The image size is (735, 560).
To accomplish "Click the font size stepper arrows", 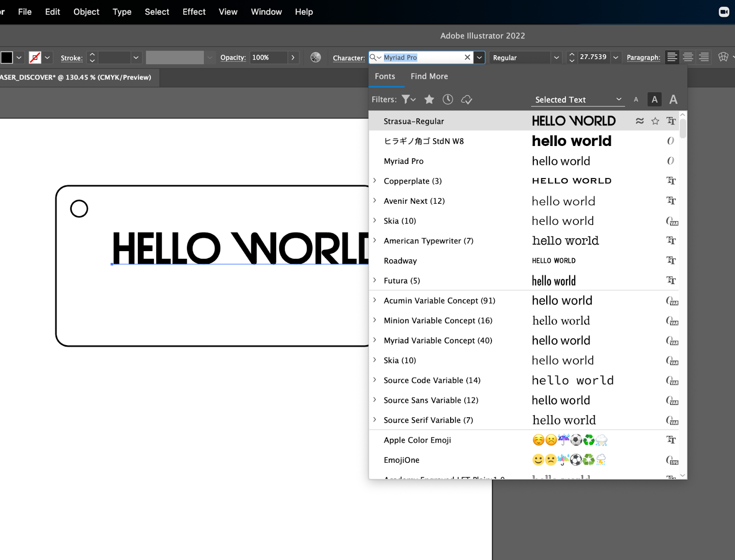I will click(x=572, y=57).
